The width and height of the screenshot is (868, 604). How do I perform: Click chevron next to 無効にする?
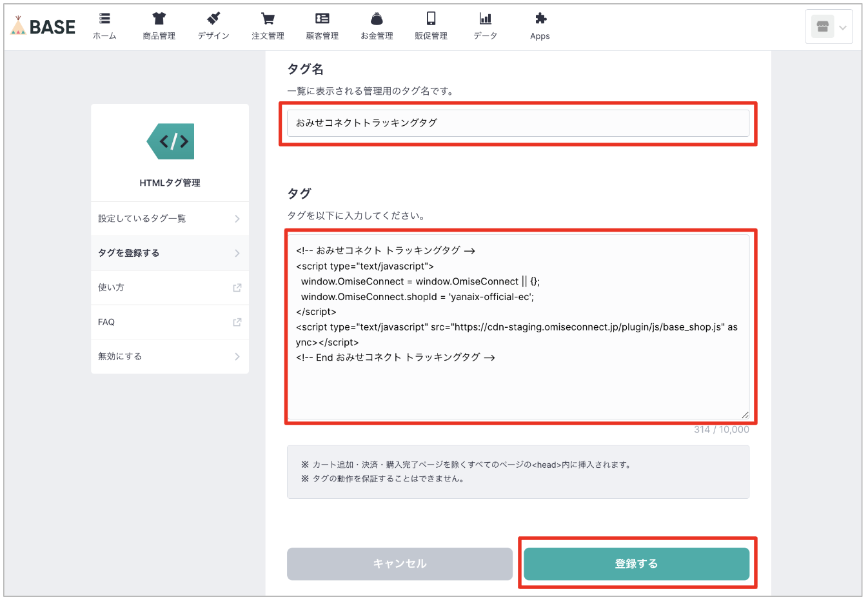point(237,356)
